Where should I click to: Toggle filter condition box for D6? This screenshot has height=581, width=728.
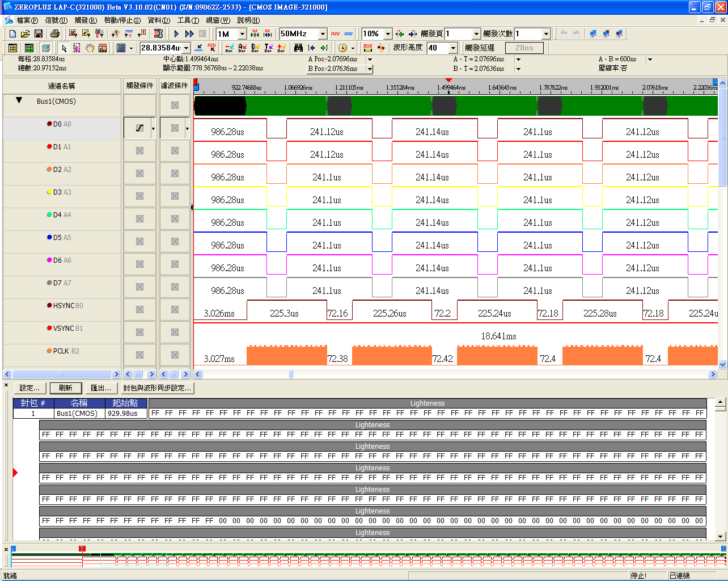(175, 264)
